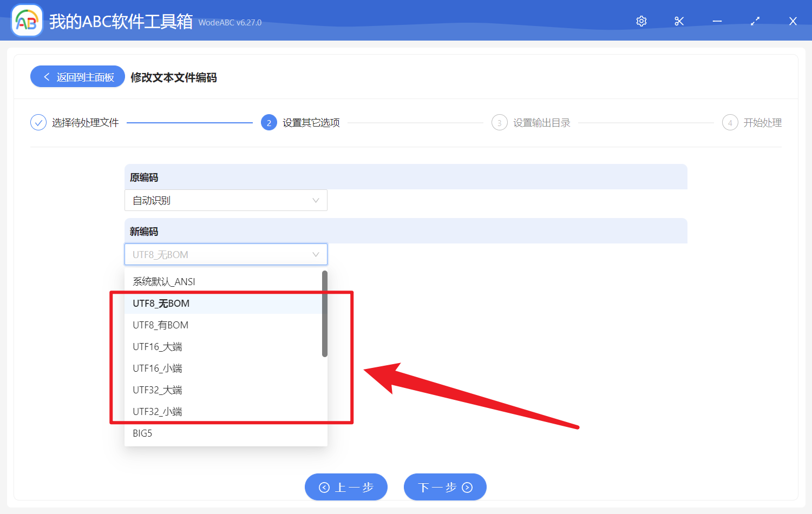Select the UTF16_小端 encoding option
The image size is (812, 514).
(158, 368)
